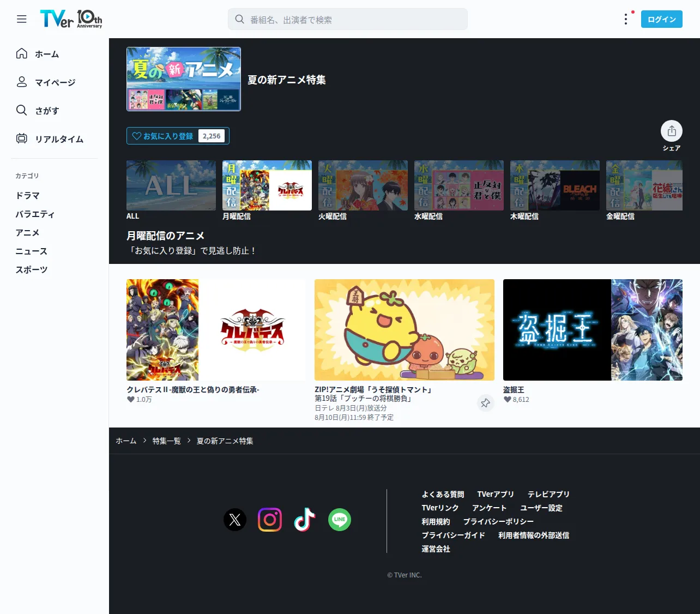
Task: Click the My Page person icon
Action: pyautogui.click(x=22, y=82)
